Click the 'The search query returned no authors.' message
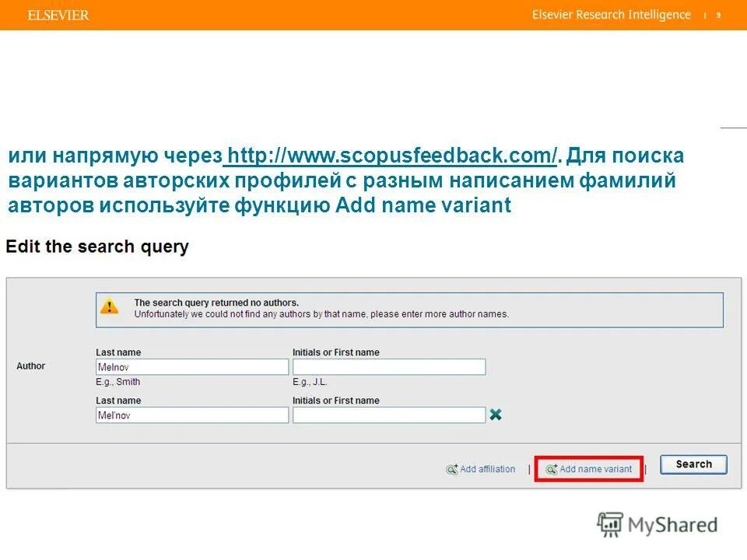747x560 pixels. (x=216, y=303)
